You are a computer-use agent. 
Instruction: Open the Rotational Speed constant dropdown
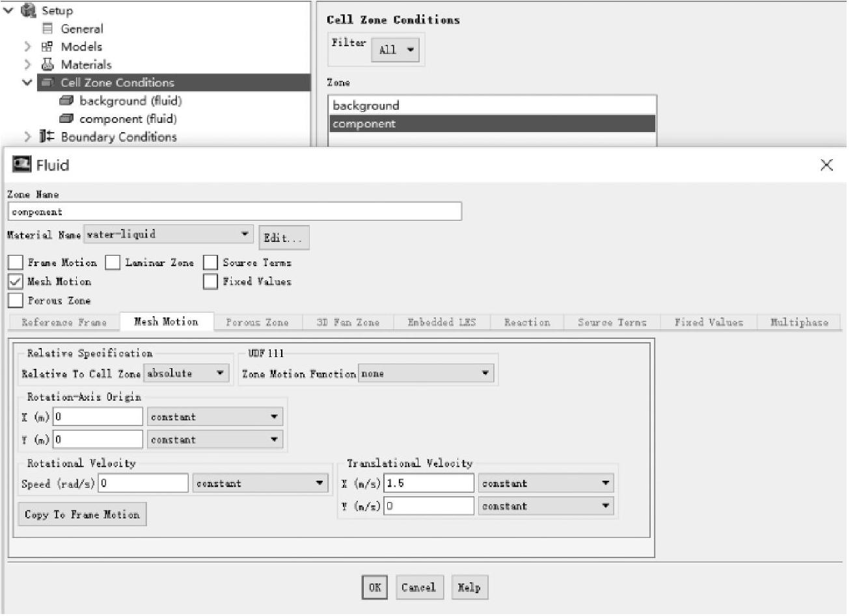[x=260, y=483]
